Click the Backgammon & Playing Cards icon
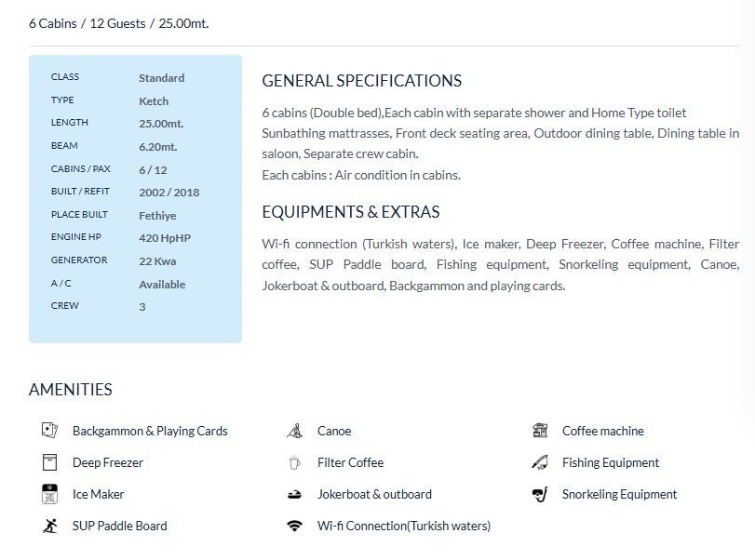Screen dimensions: 755x560 tap(49, 431)
